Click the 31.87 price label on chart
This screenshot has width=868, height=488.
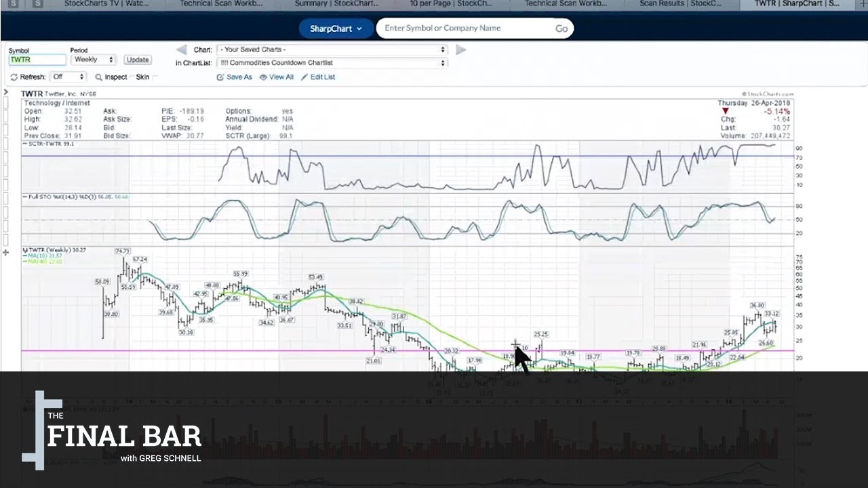click(x=399, y=317)
